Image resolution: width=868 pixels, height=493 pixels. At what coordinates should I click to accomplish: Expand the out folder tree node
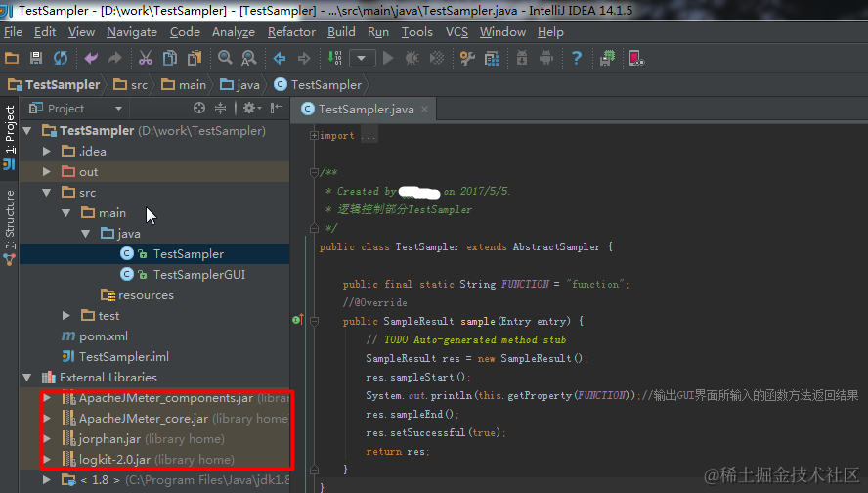[x=47, y=172]
